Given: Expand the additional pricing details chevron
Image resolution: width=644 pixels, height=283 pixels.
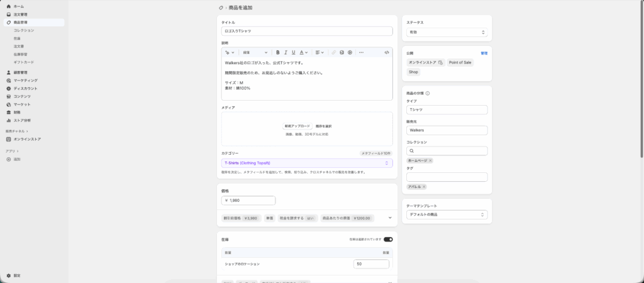Looking at the screenshot, I should [390, 218].
